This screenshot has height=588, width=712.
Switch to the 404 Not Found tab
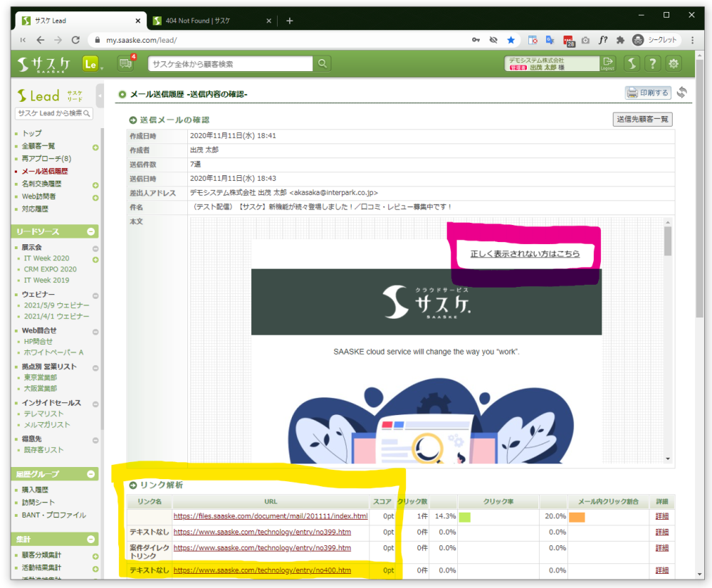tap(206, 21)
